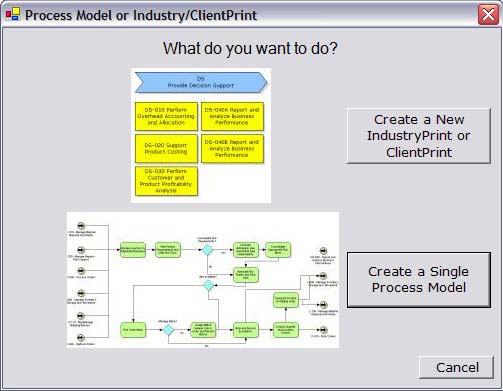Click the topmost left off-page connector circle

tap(81, 226)
